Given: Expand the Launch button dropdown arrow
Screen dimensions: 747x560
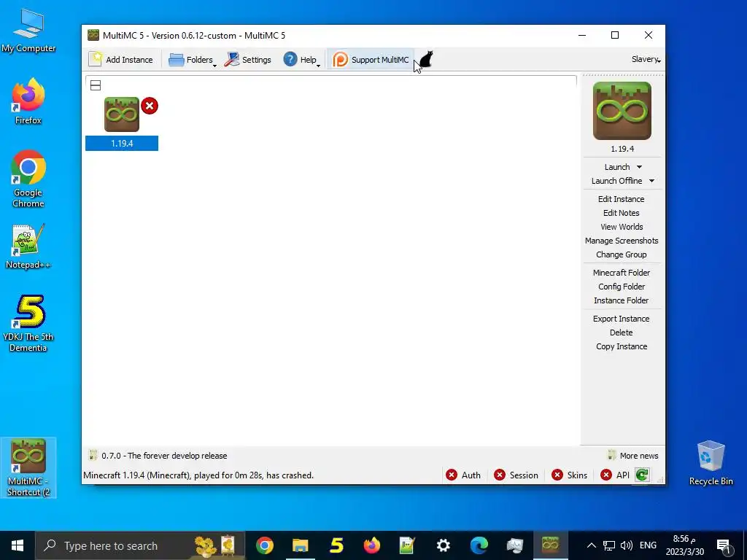Looking at the screenshot, I should (x=639, y=167).
